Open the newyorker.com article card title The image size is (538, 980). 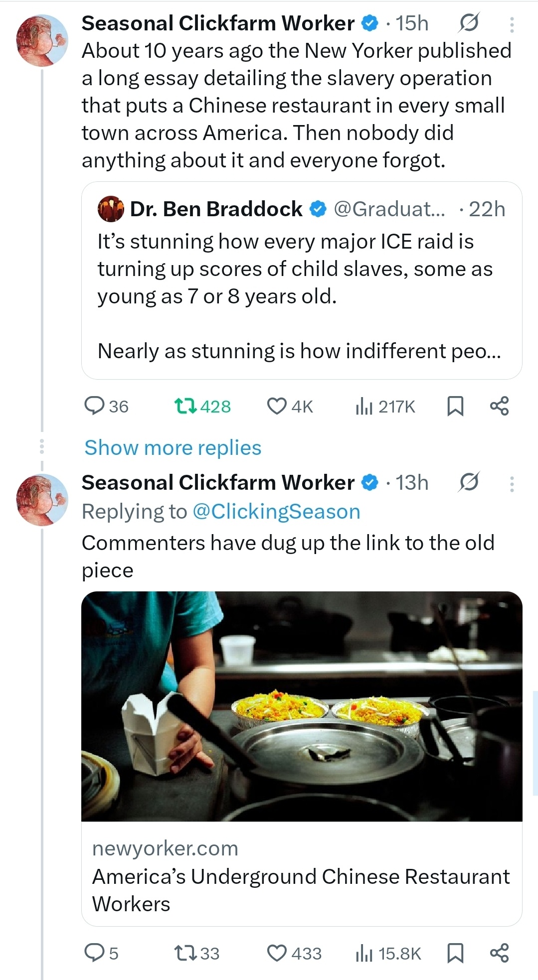tap(301, 890)
